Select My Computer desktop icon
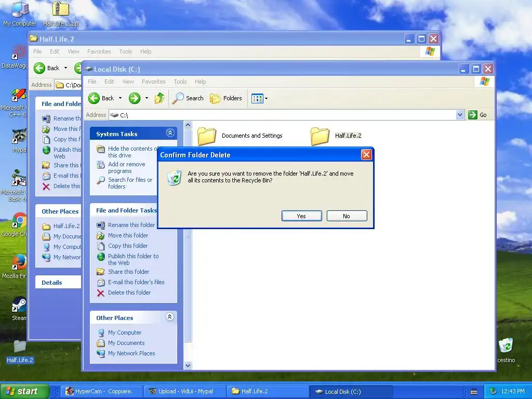This screenshot has width=532, height=399. tap(20, 14)
